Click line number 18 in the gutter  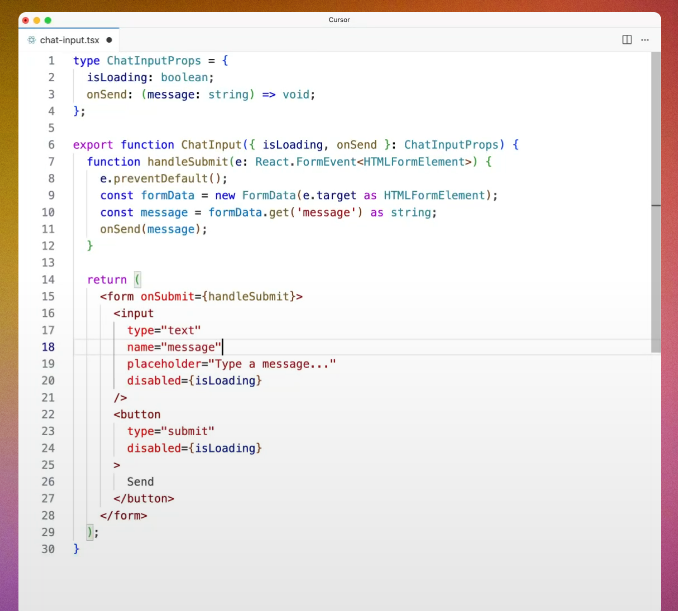click(x=48, y=347)
